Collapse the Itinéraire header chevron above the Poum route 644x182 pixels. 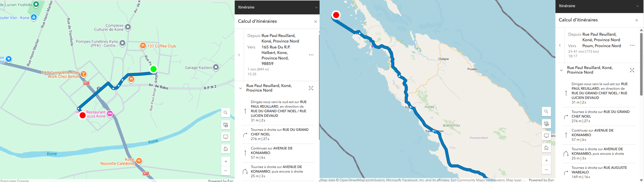click(637, 6)
